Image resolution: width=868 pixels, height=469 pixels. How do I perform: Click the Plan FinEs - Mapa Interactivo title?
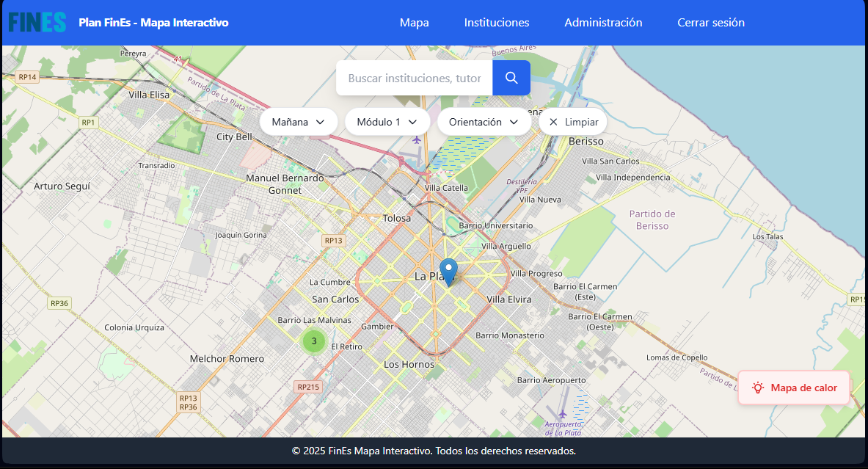point(153,23)
